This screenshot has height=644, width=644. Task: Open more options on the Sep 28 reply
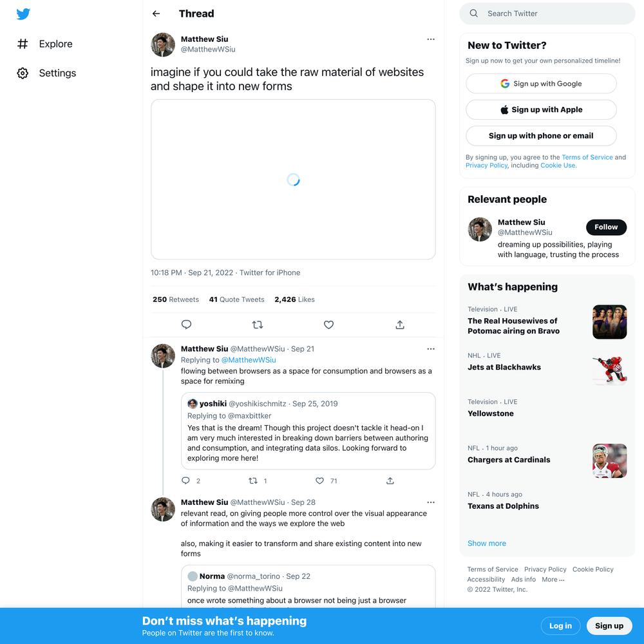pyautogui.click(x=430, y=502)
